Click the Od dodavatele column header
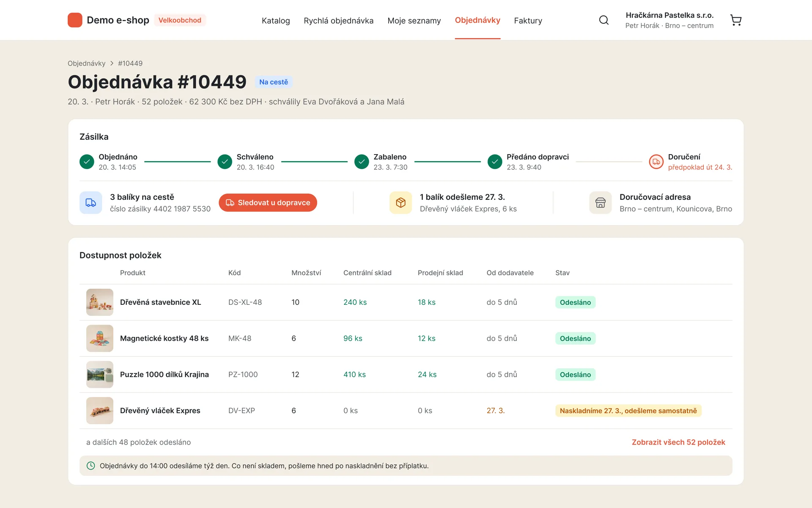 coord(510,273)
